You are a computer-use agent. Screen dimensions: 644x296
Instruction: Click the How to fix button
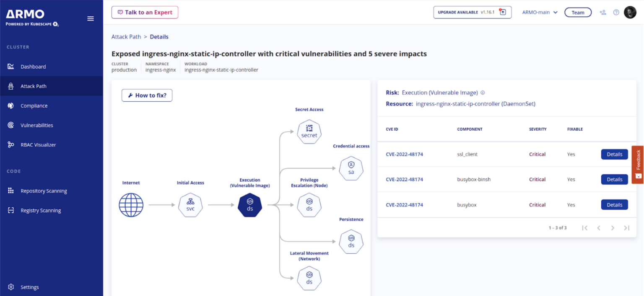[x=147, y=95]
